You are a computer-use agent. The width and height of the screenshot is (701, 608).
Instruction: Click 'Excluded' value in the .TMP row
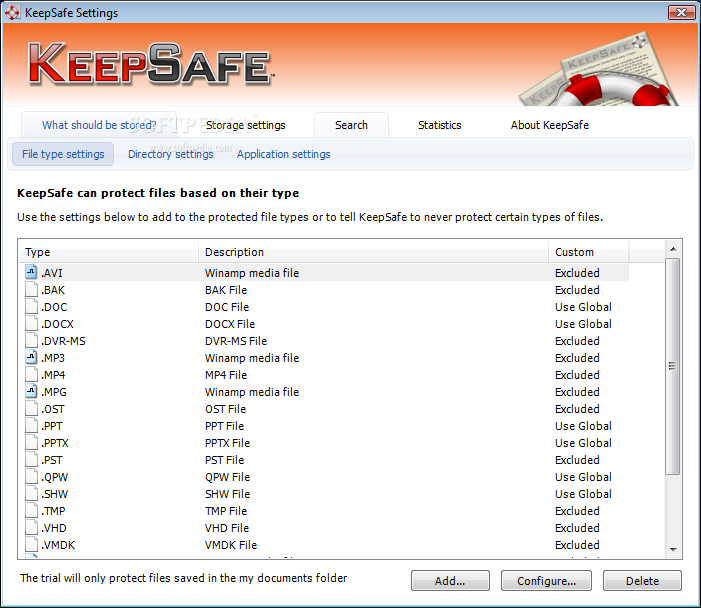coord(577,511)
